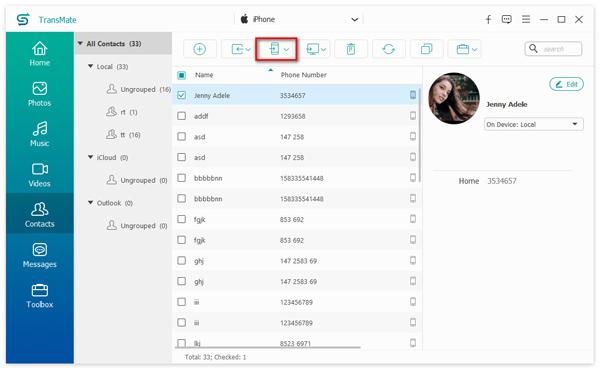The height and width of the screenshot is (370, 600).
Task: Check the second asd contact checkbox
Action: point(181,157)
